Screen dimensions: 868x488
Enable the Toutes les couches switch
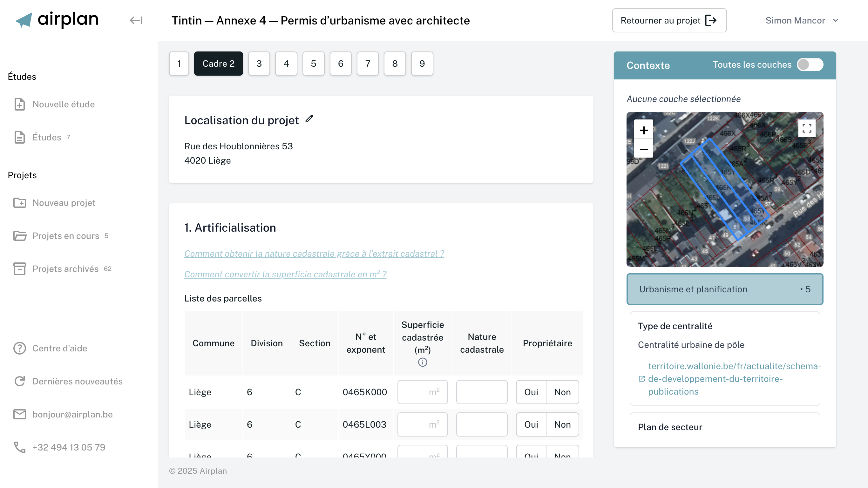coord(810,65)
